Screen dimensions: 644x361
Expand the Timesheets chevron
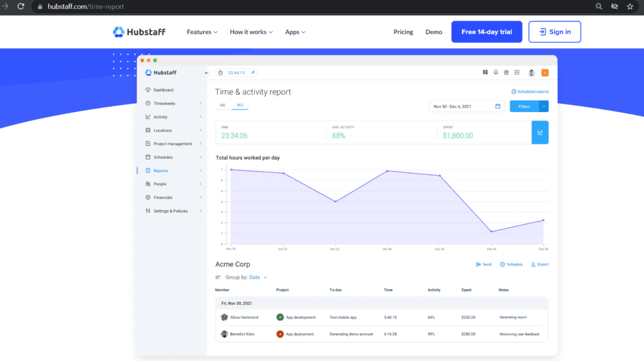201,104
